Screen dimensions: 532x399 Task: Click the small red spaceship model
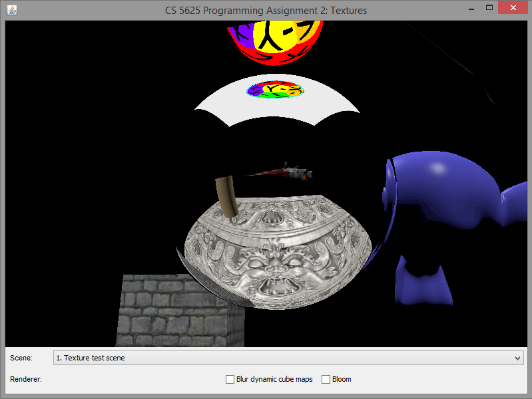286,172
